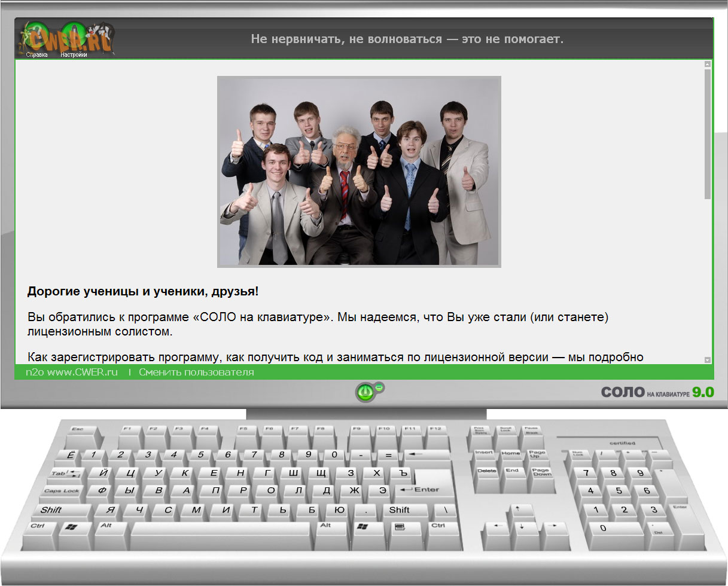The height and width of the screenshot is (586, 728).
Task: Click the backslash key next to right Shift
Action: coord(445,514)
